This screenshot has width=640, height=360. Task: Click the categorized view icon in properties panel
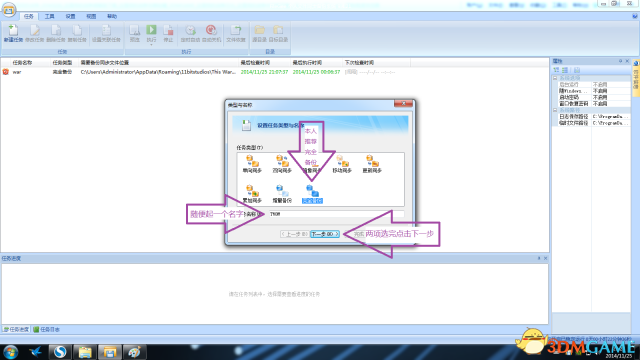(x=556, y=70)
